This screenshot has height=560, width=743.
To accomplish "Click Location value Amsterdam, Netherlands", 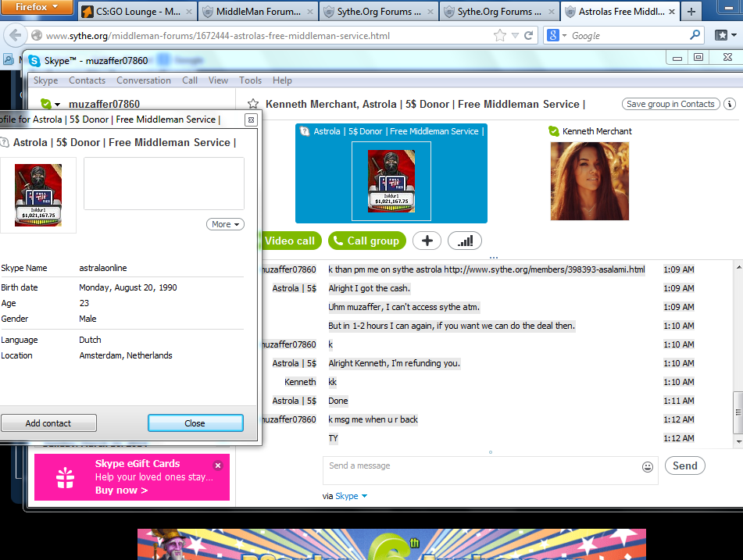I will 126,355.
